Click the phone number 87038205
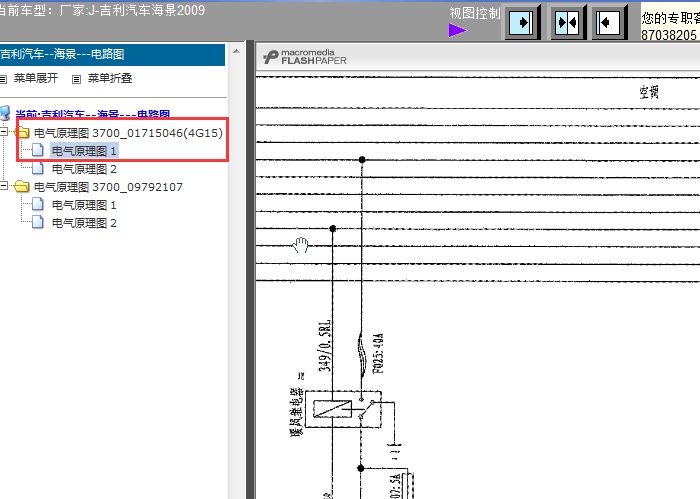Image resolution: width=700 pixels, height=499 pixels. click(669, 35)
